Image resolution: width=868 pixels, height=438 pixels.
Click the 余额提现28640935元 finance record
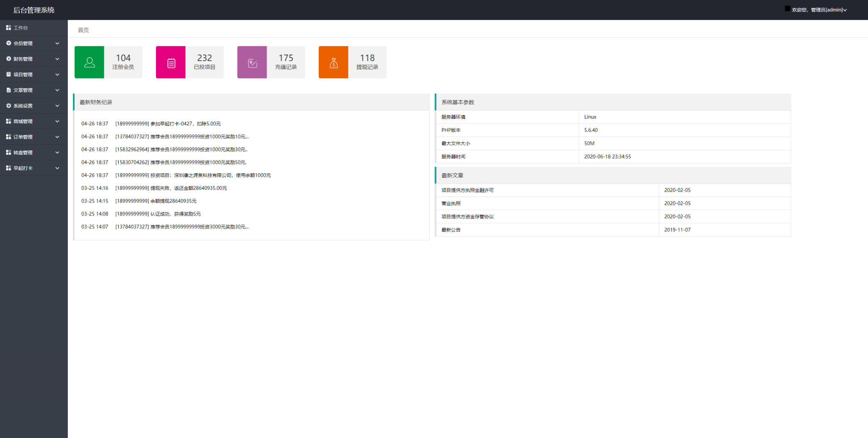(173, 201)
